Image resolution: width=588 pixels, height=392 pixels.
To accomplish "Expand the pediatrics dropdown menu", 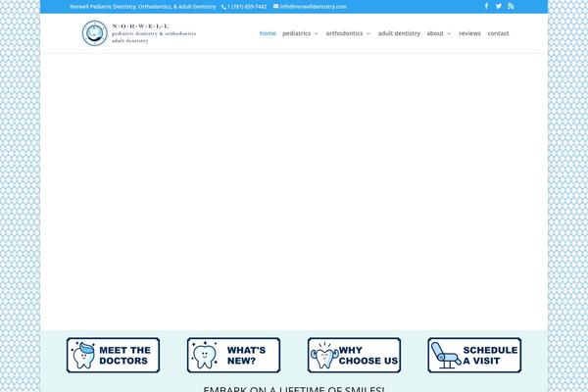I will [x=300, y=33].
